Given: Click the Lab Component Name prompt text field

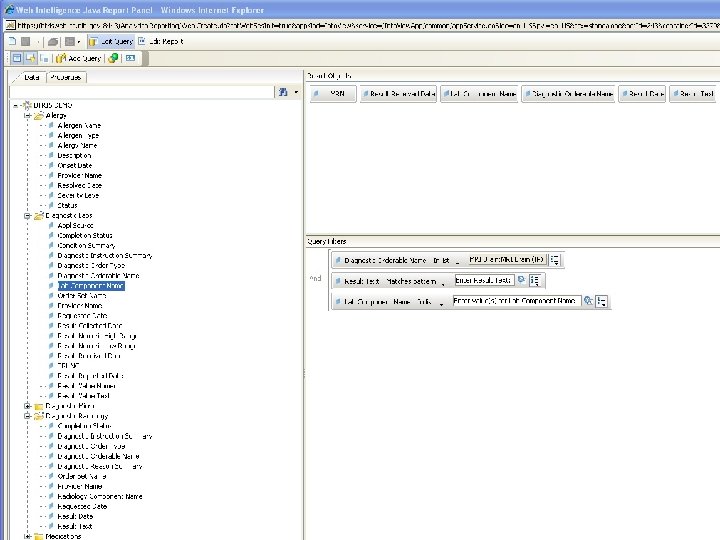Looking at the screenshot, I should point(517,301).
